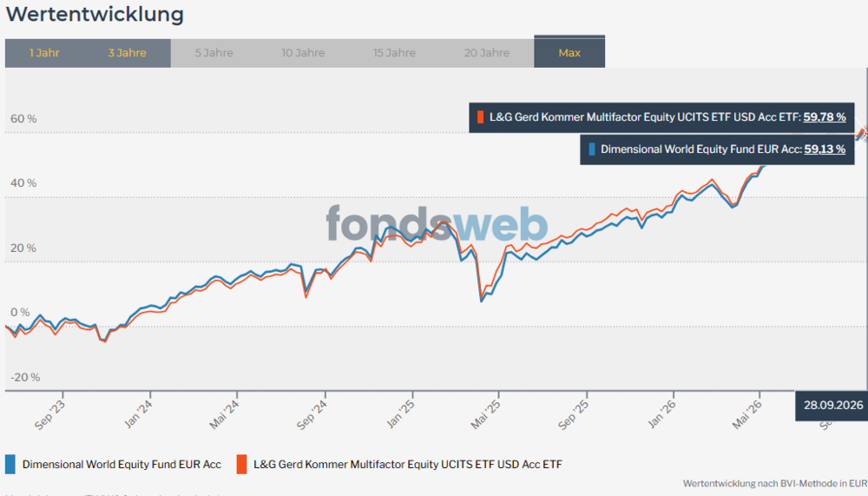The height and width of the screenshot is (496, 868).
Task: Switch to the 3 Jahre tab
Action: coord(128,53)
